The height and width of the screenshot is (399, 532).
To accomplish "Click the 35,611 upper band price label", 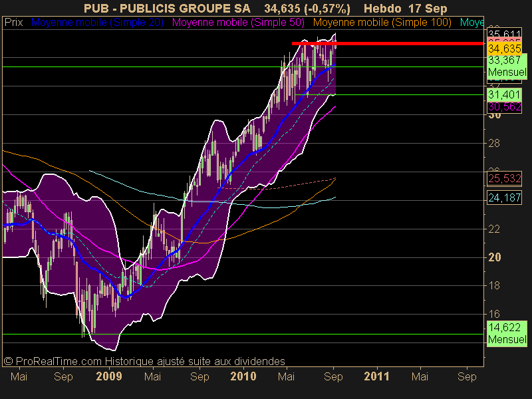I will click(504, 34).
